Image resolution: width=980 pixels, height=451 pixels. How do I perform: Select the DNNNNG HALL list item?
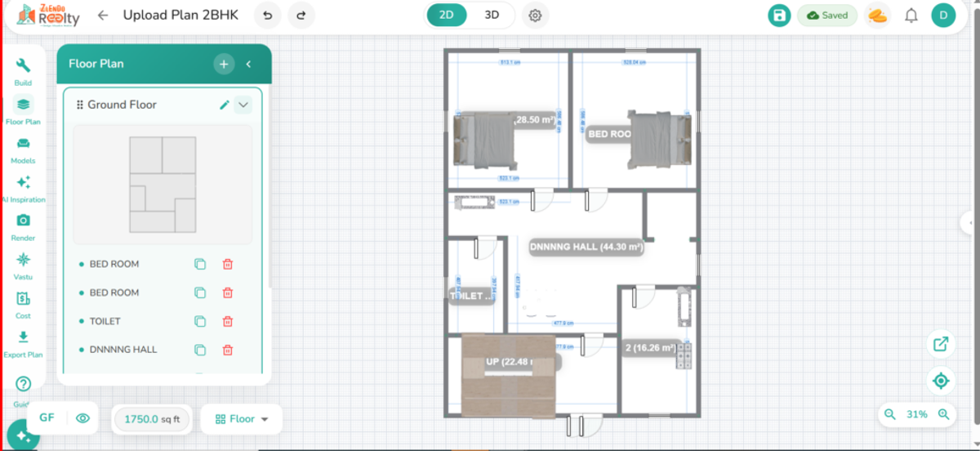click(123, 350)
